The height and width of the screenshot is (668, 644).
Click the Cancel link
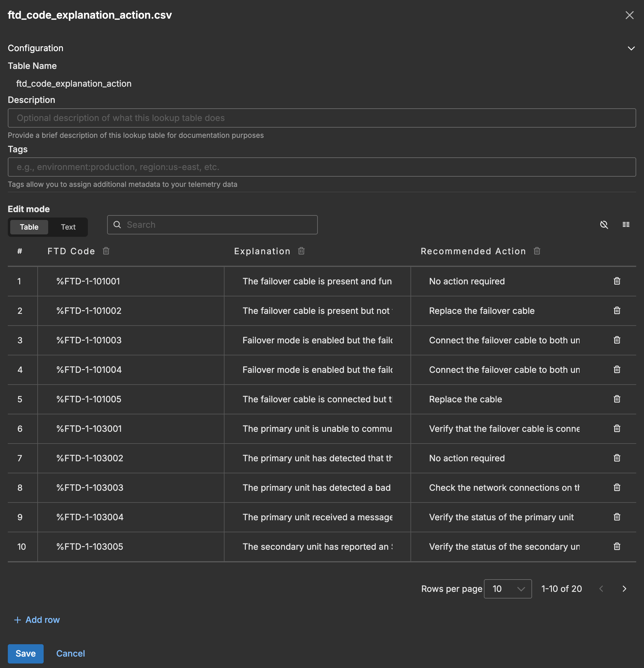point(70,653)
